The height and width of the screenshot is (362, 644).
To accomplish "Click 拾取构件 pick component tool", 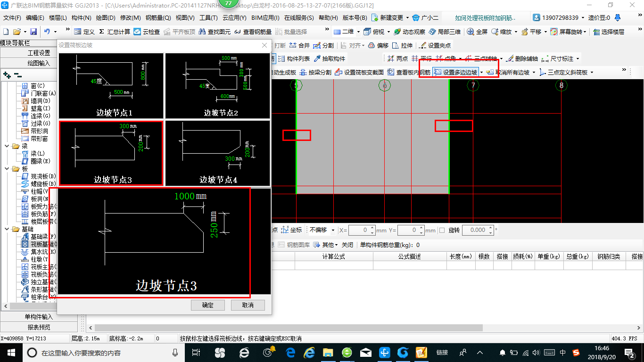I will point(329,58).
